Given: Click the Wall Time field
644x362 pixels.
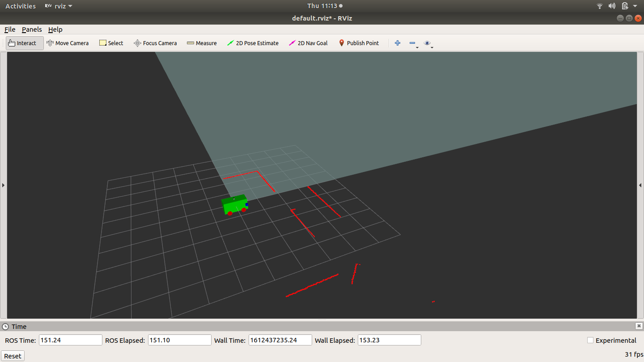Looking at the screenshot, I should click(280, 340).
